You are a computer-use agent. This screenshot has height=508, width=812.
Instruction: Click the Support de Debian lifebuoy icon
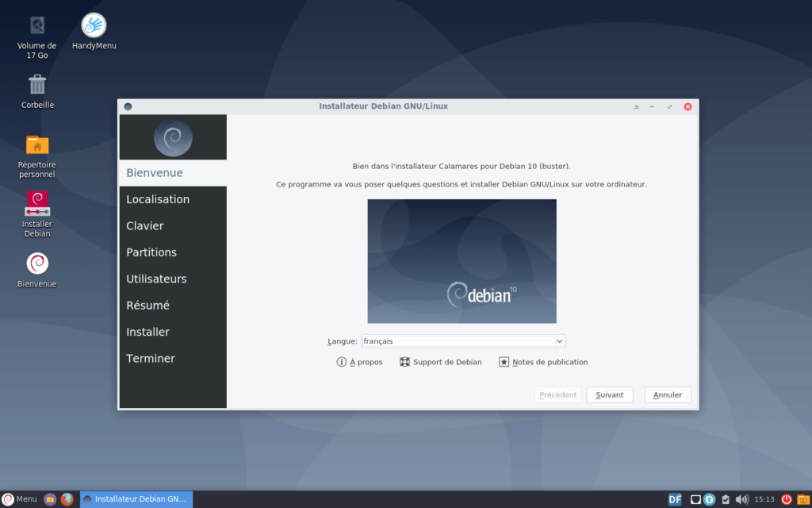pyautogui.click(x=406, y=361)
